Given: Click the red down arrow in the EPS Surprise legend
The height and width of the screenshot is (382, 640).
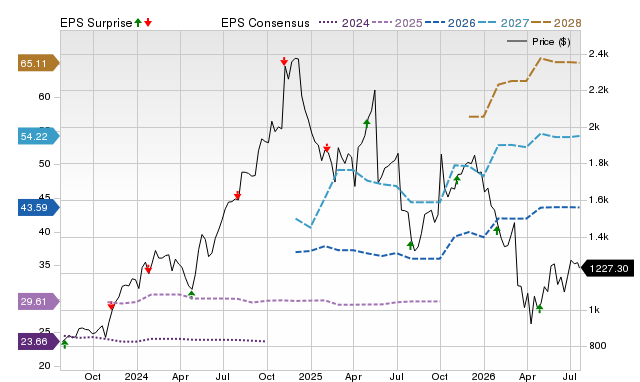Looking at the screenshot, I should pyautogui.click(x=148, y=22).
